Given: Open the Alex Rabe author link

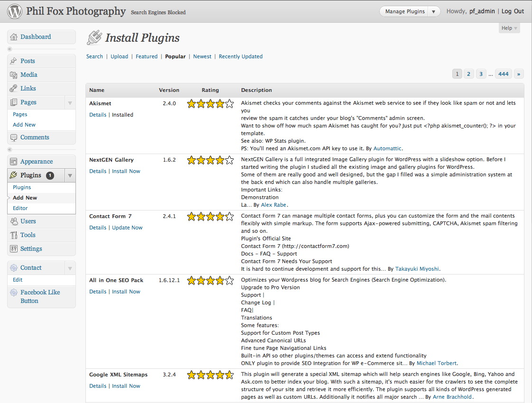Looking at the screenshot, I should [273, 205].
